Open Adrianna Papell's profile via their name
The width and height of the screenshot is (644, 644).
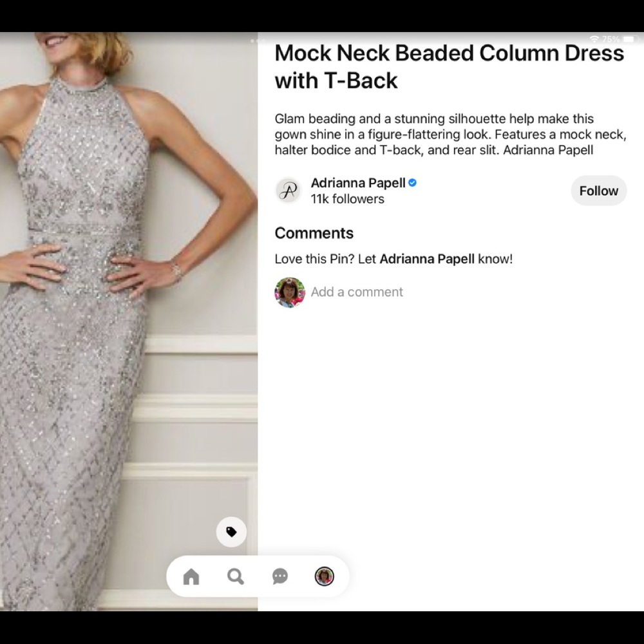(358, 183)
